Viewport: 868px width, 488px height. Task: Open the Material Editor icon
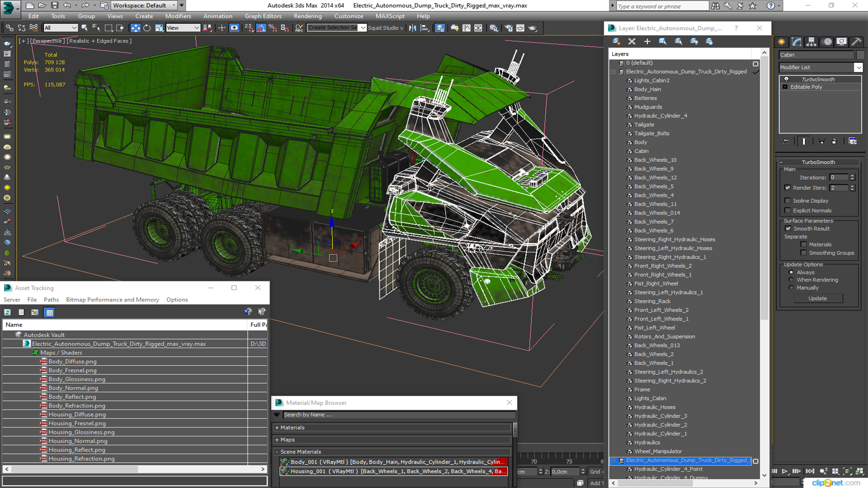pos(493,28)
